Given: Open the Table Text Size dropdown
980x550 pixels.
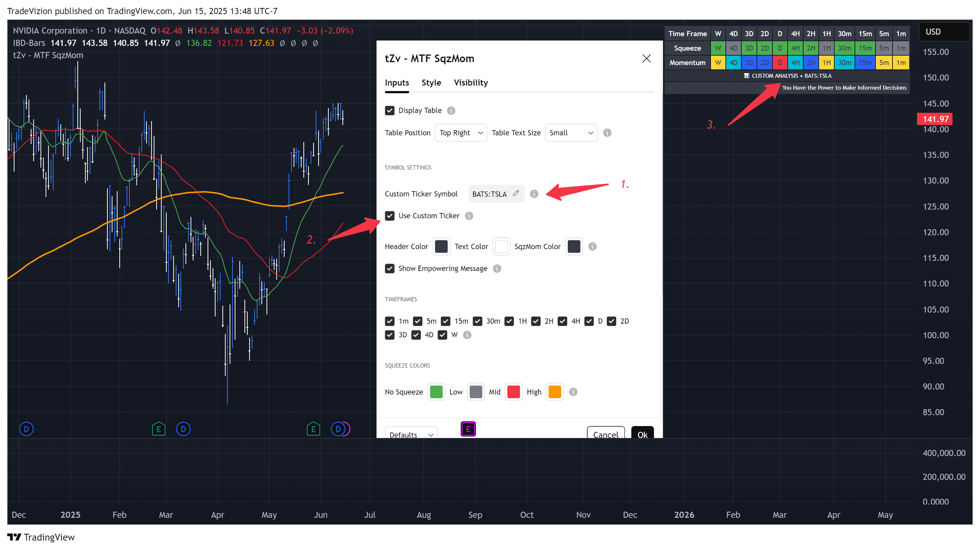Looking at the screenshot, I should pos(571,133).
